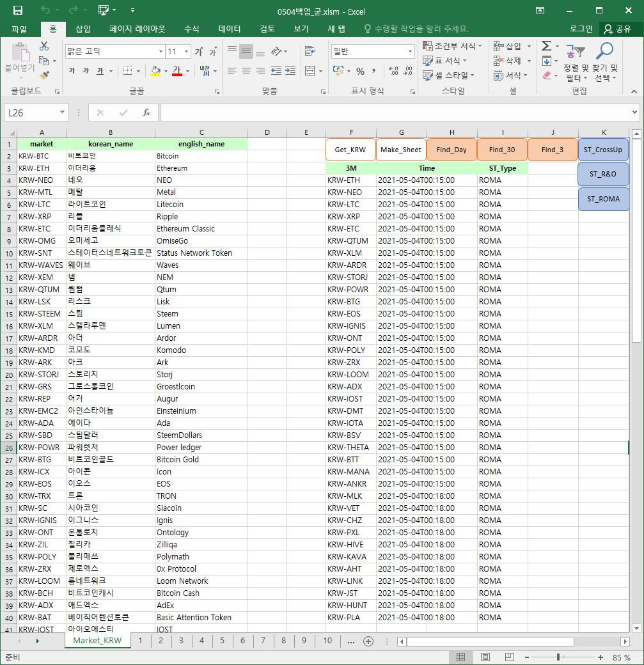Cut selection using the scissors icon
644x665 pixels.
coord(43,46)
